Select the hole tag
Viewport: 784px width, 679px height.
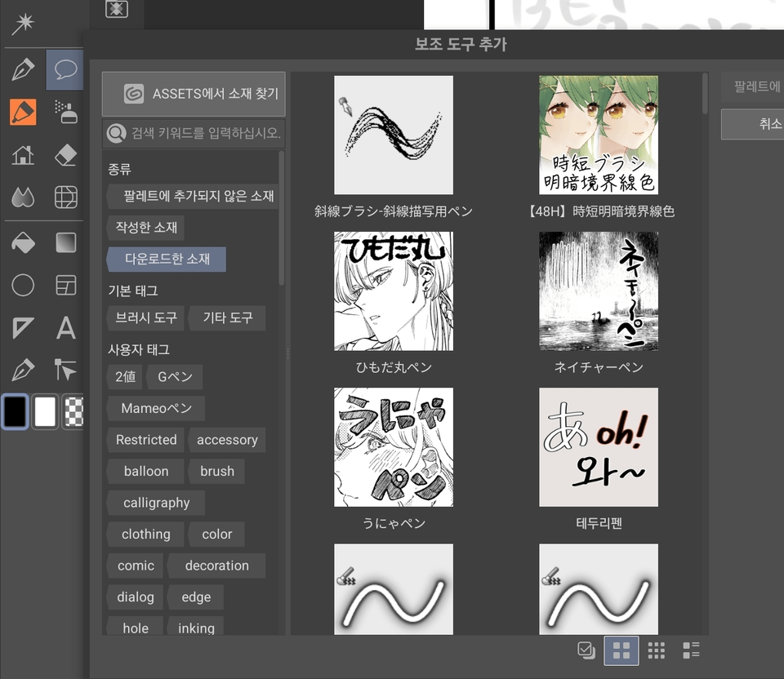point(135,627)
